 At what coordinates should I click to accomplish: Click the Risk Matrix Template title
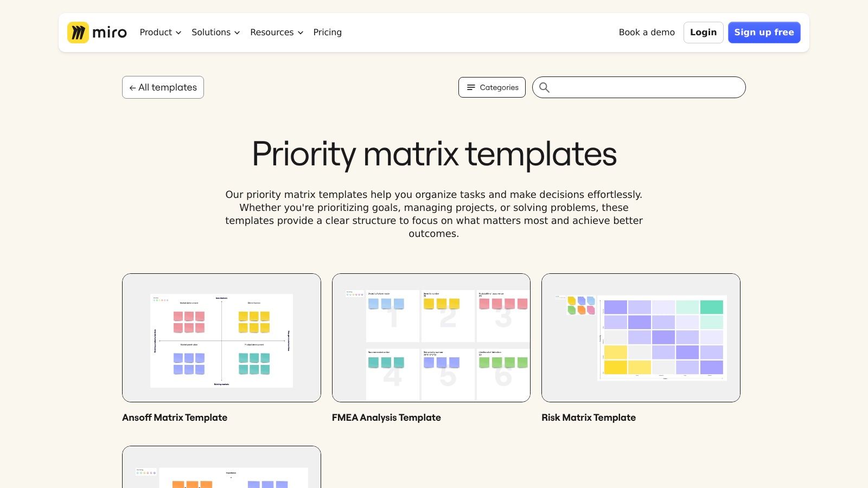click(x=589, y=418)
